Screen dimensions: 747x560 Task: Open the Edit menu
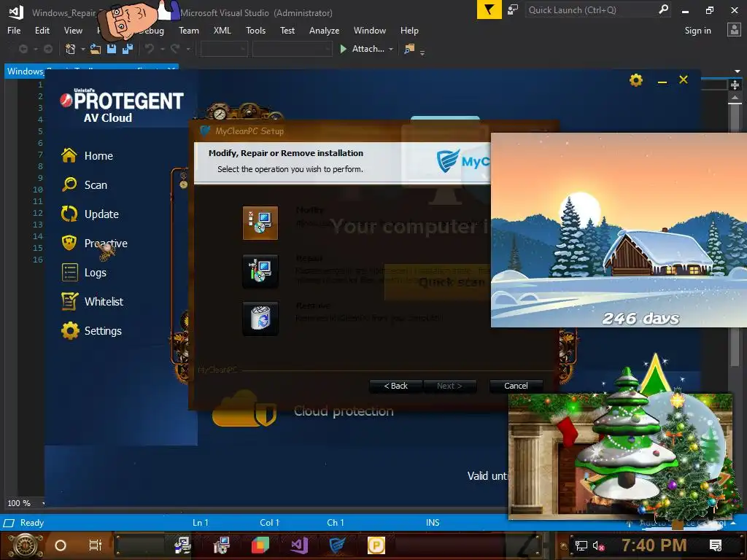(42, 31)
